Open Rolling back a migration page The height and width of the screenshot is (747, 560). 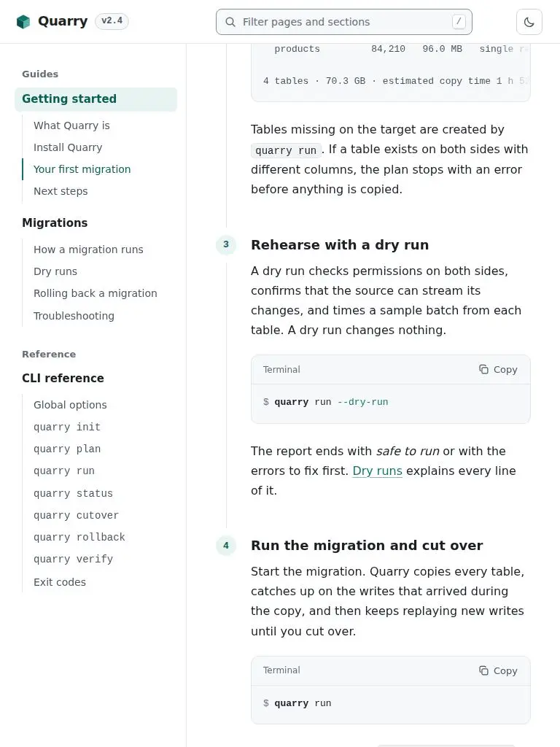tap(96, 293)
